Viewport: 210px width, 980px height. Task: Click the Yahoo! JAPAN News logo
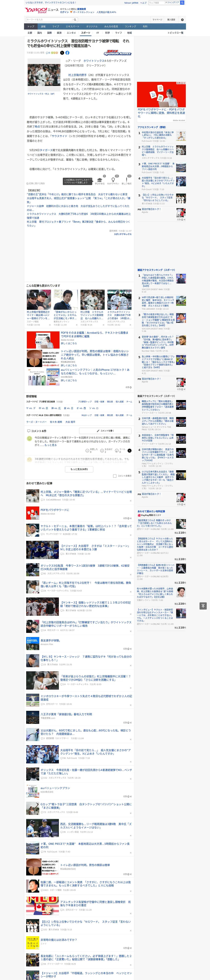click(x=42, y=10)
